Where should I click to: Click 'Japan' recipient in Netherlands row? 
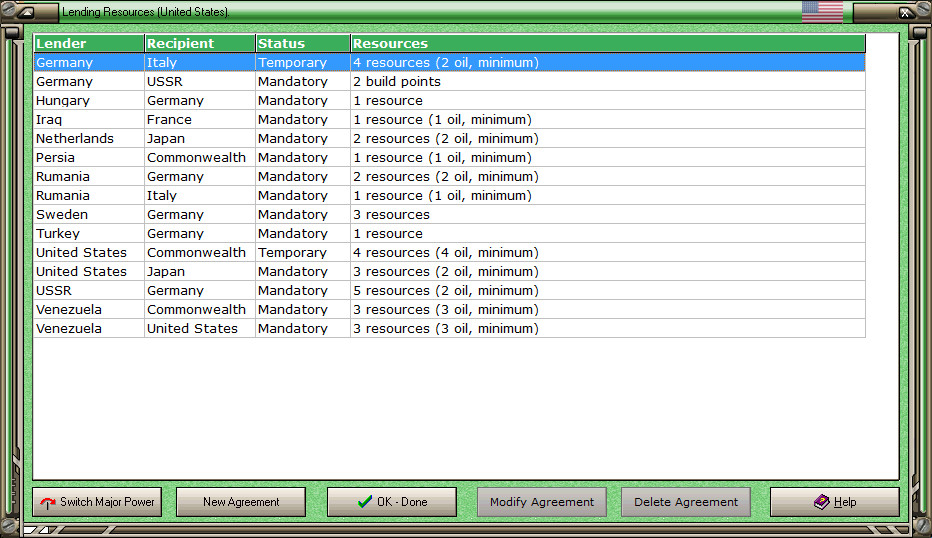[200, 139]
